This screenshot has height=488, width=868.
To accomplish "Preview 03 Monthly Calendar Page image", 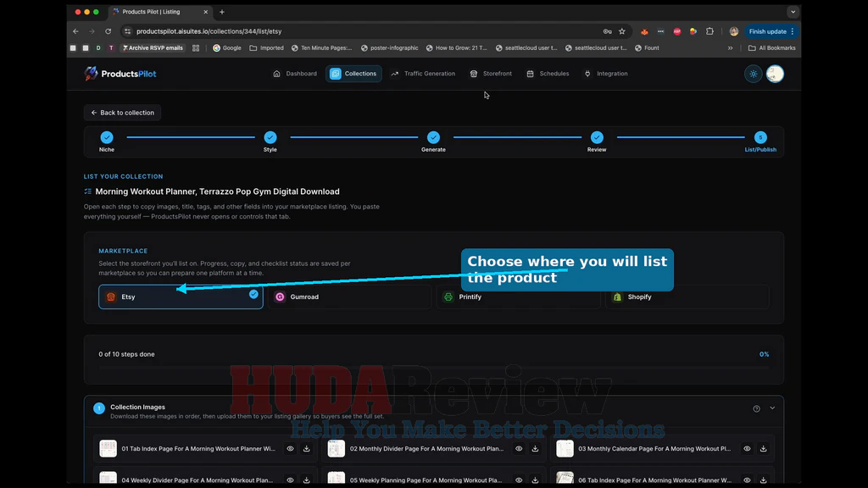I will coord(747,449).
